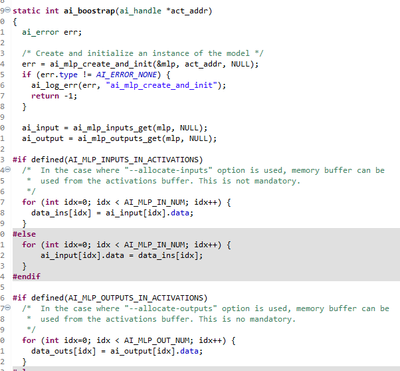Image resolution: width=400 pixels, height=371 pixels.
Task: Click the AI_MLP_INPUTS_IN_ACTIVATIONS macro
Action: (134, 160)
